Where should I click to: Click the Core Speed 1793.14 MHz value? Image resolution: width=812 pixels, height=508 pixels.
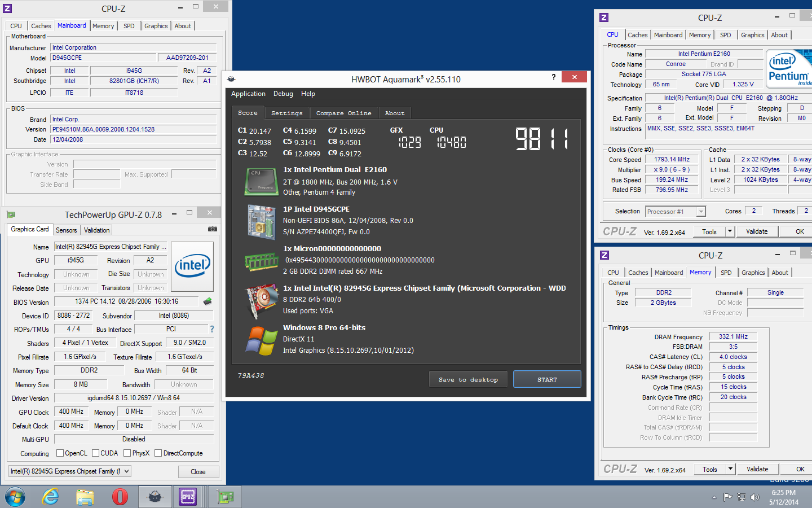tap(672, 159)
